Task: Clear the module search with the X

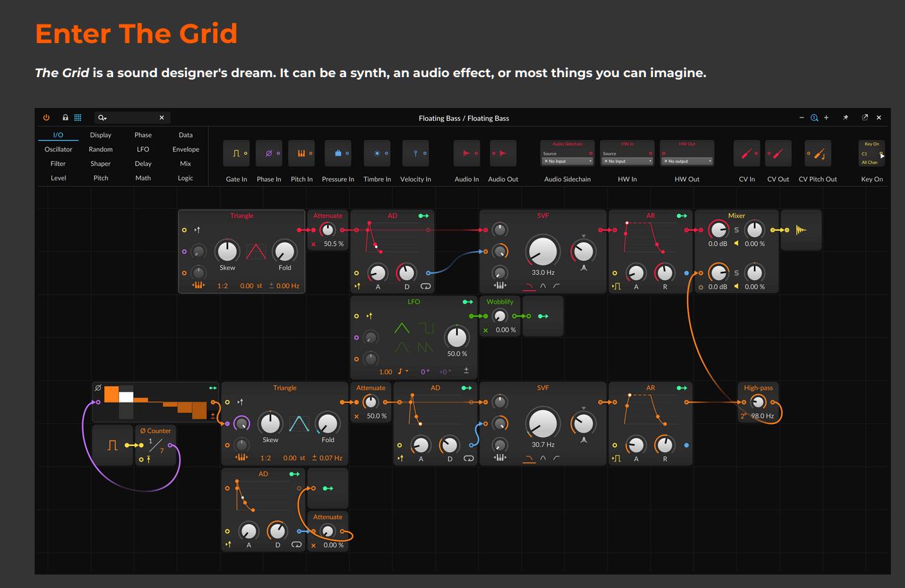Action: (161, 118)
